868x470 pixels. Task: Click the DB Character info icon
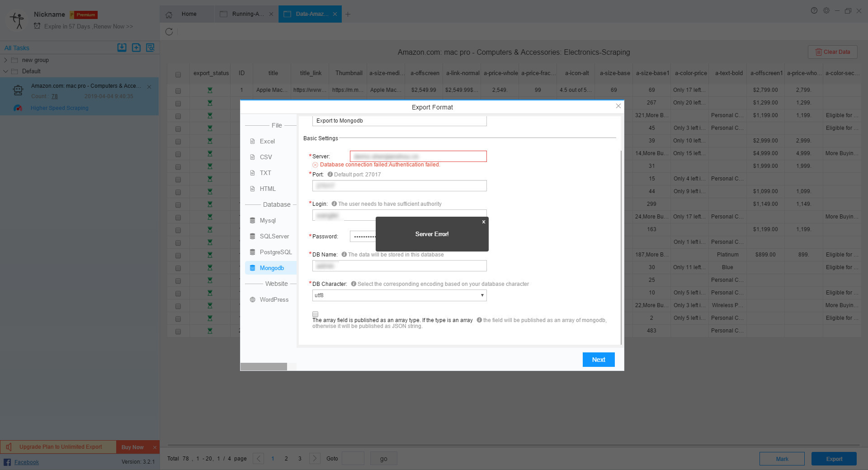pos(354,284)
